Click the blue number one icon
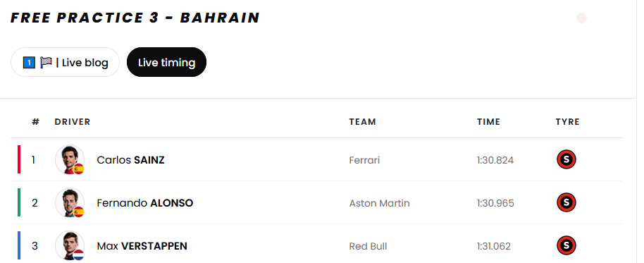The width and height of the screenshot is (644, 263). pos(29,63)
